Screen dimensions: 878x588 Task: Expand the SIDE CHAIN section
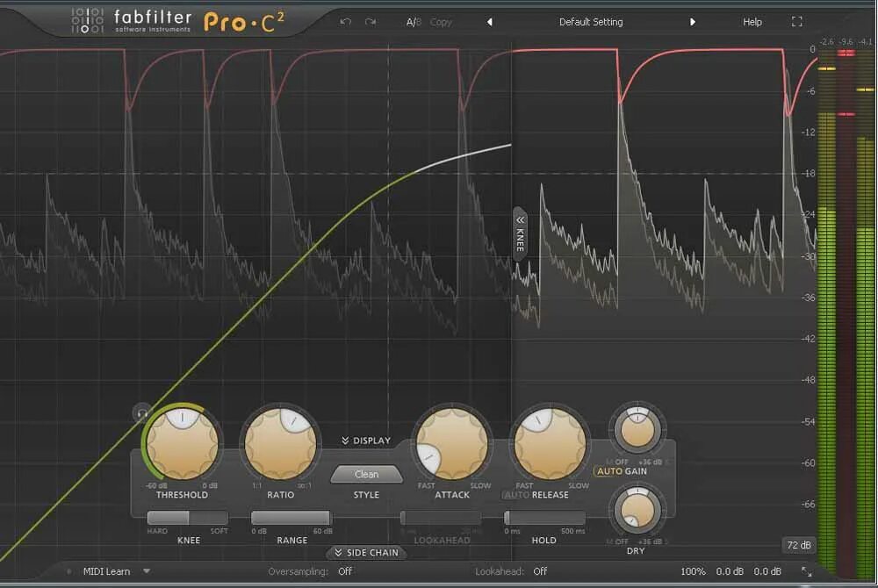[366, 552]
